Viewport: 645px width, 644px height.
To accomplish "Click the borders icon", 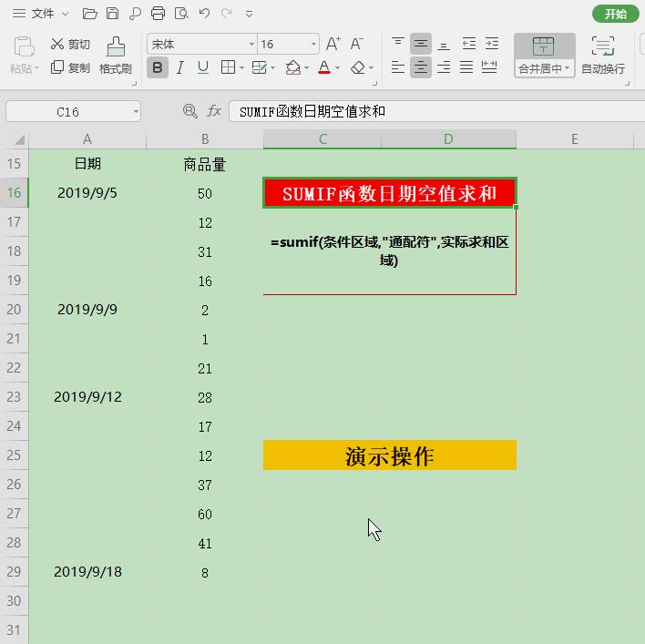I will click(229, 67).
